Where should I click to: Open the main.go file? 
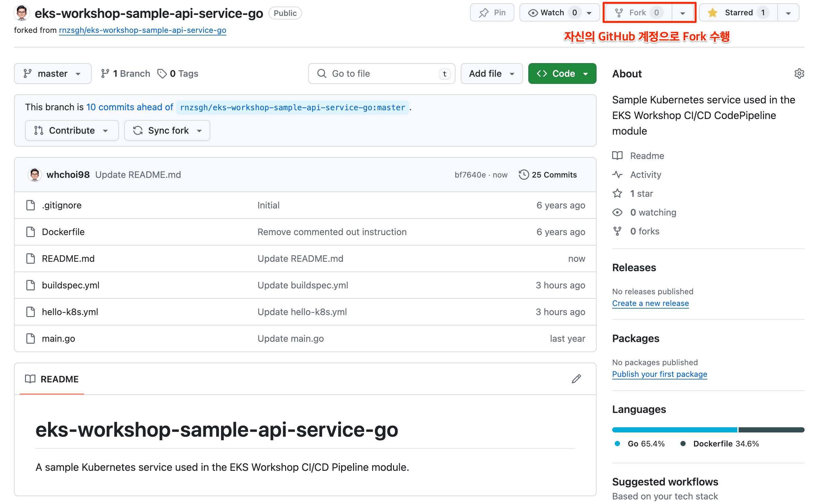(59, 339)
